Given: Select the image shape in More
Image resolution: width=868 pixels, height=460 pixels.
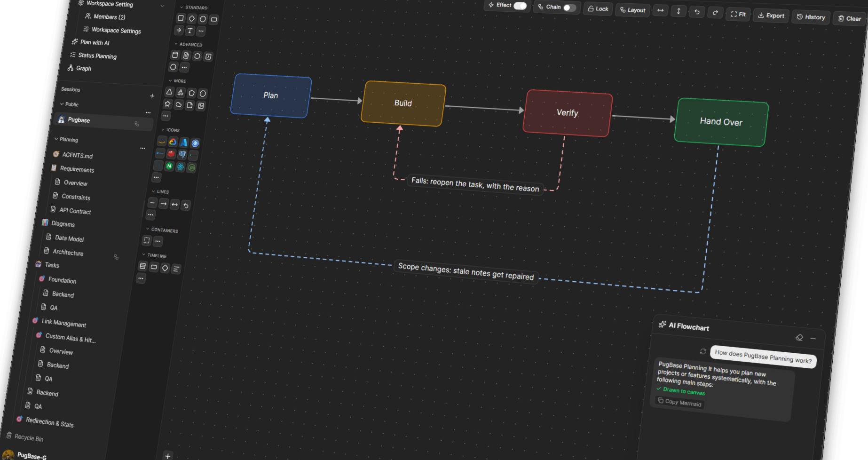Looking at the screenshot, I should coord(201,106).
